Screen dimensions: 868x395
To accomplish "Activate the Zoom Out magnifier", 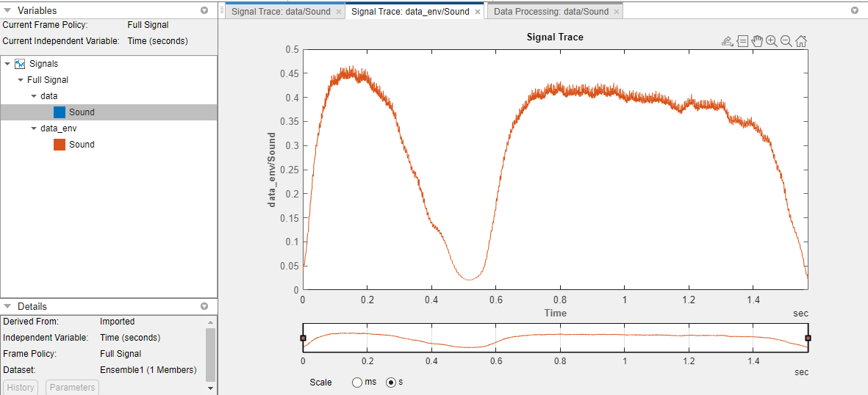I will tap(786, 41).
